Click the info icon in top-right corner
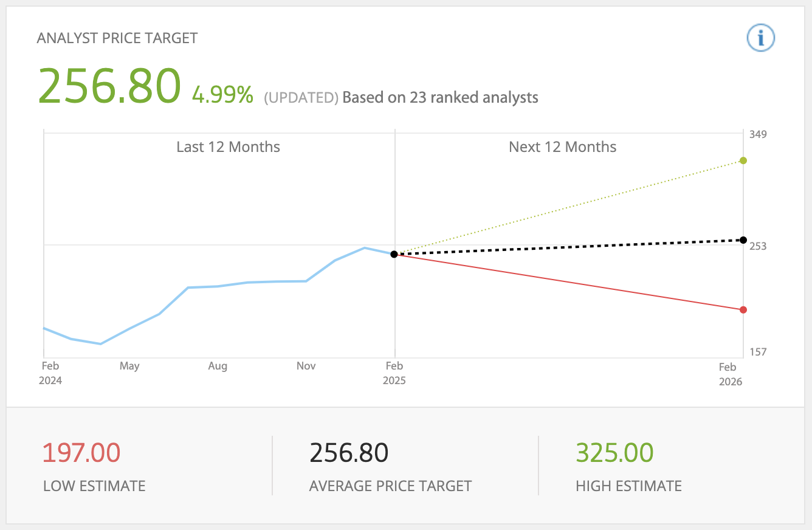The image size is (812, 530). tap(760, 39)
